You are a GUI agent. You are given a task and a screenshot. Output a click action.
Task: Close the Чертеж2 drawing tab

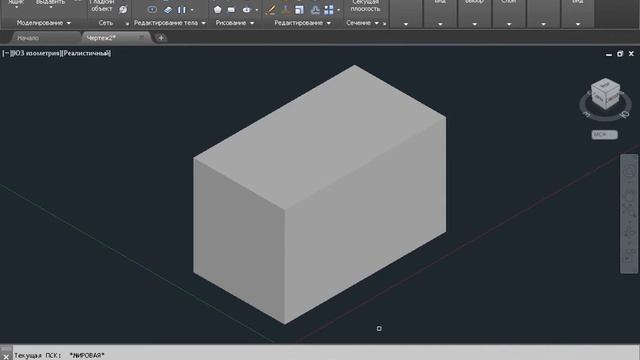[141, 38]
